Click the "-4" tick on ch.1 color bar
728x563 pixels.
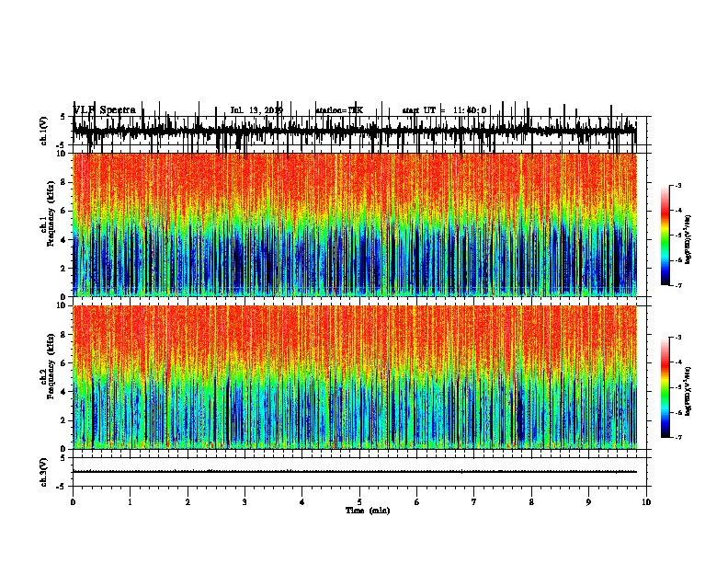click(x=677, y=211)
